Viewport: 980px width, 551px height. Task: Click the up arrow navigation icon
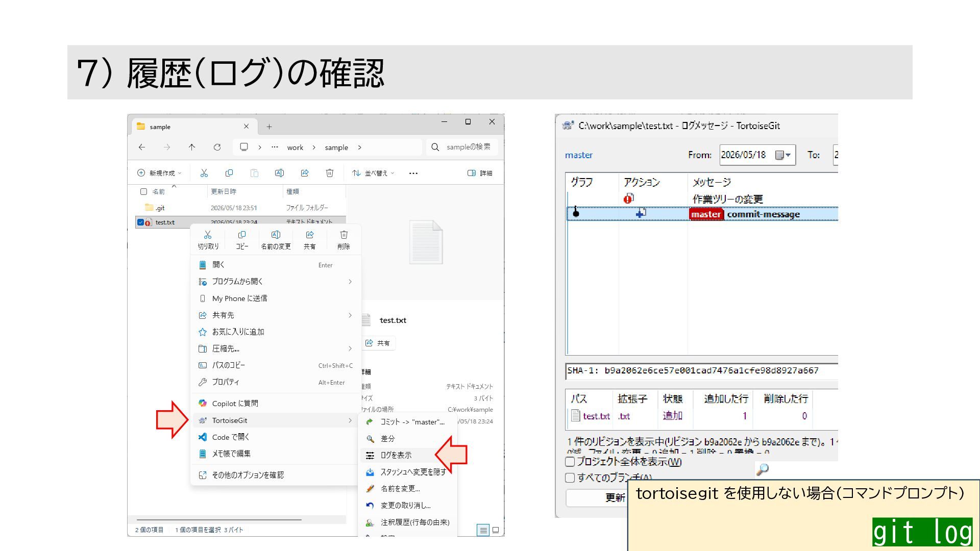[192, 147]
